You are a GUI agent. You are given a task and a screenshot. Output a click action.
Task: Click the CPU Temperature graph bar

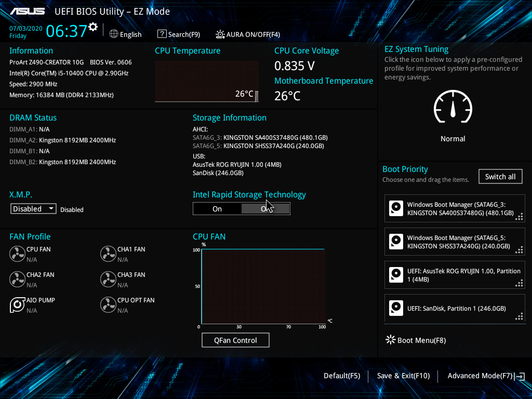point(257,96)
